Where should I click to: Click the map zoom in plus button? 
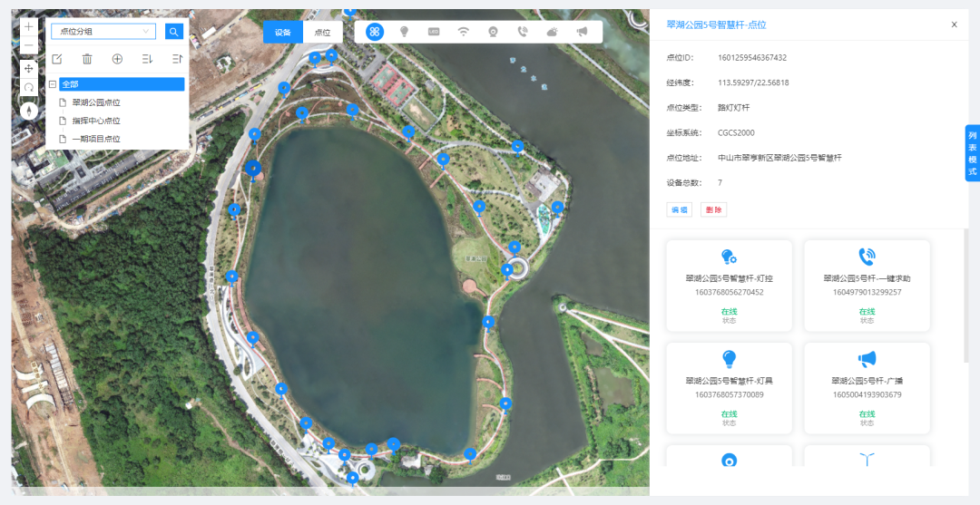29,27
